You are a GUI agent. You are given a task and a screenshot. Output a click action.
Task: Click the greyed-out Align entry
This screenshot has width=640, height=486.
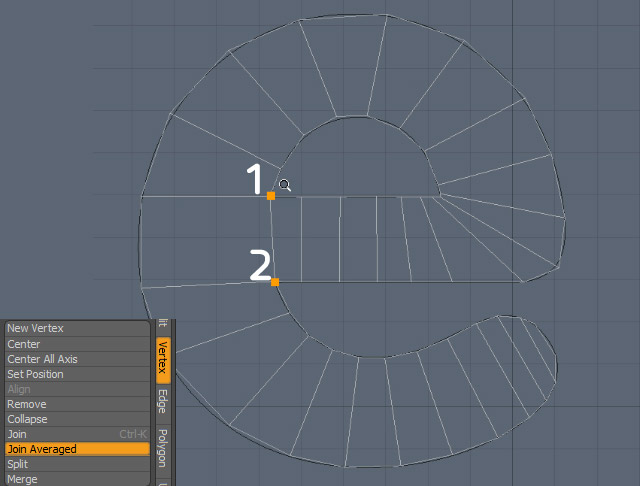click(78, 389)
